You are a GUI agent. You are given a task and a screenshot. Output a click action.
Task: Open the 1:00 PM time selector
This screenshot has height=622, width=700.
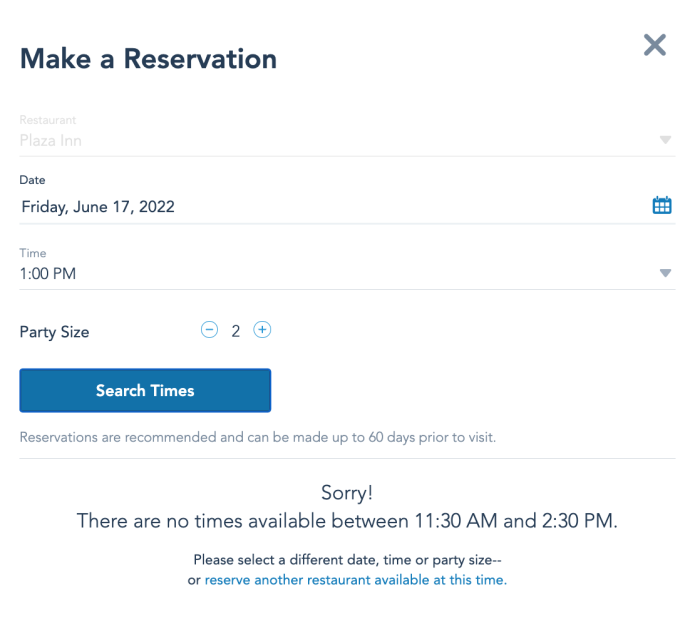click(347, 274)
